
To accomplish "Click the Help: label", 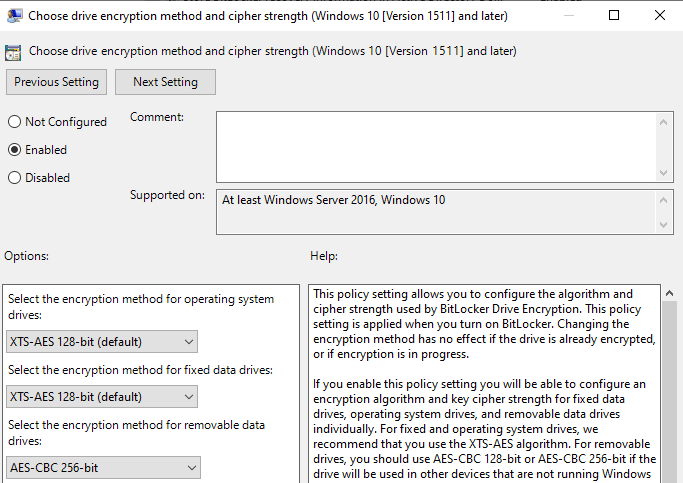I will click(324, 256).
